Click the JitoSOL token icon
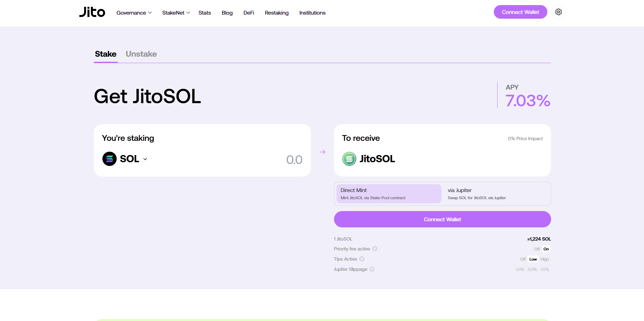Viewport: 644px width, 321px height. [349, 159]
